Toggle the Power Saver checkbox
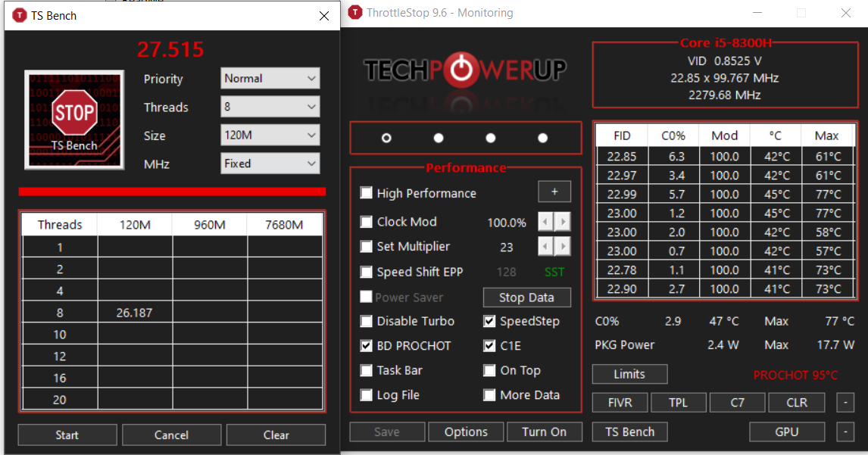The width and height of the screenshot is (868, 455). (366, 297)
